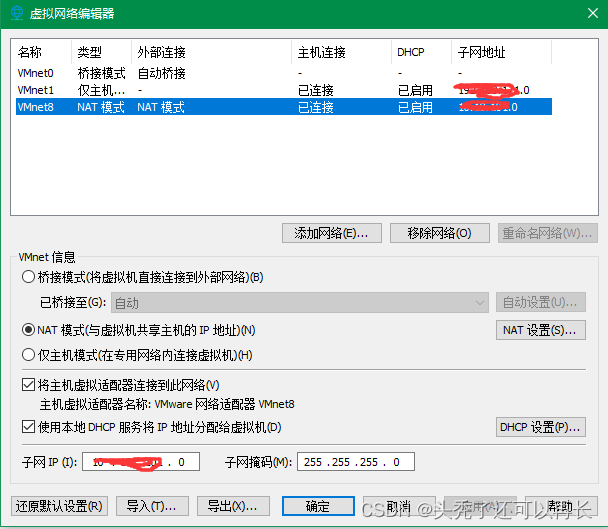Image resolution: width=608 pixels, height=529 pixels.
Task: Select the NAT 模式 radio button
Action: point(28,330)
